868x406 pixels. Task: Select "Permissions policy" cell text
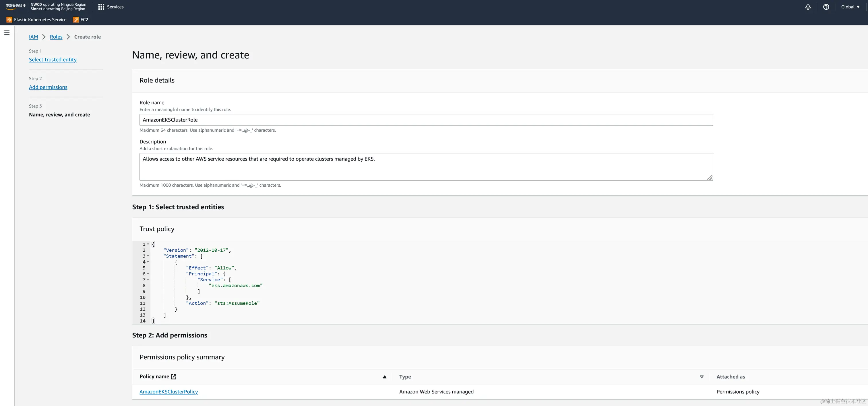(738, 392)
